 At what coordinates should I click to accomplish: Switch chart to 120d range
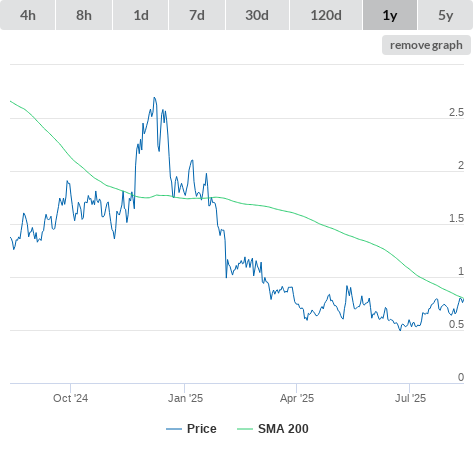tap(326, 15)
